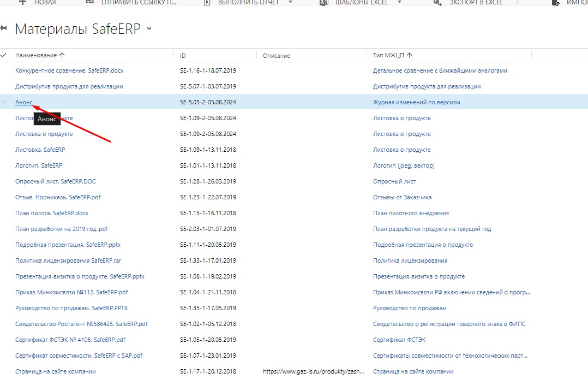Open План разработки на 2019 год..pdf
The width and height of the screenshot is (588, 379).
pos(62,229)
